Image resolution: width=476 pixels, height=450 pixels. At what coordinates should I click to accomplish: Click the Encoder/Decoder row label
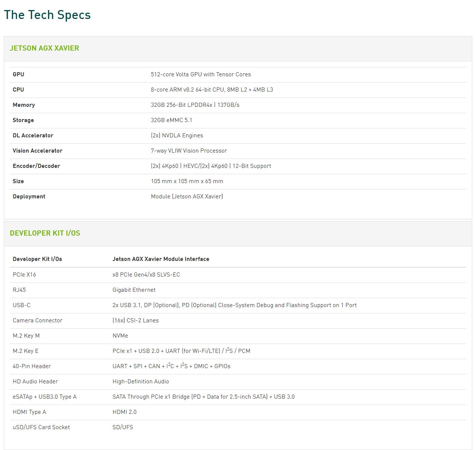coord(37,166)
